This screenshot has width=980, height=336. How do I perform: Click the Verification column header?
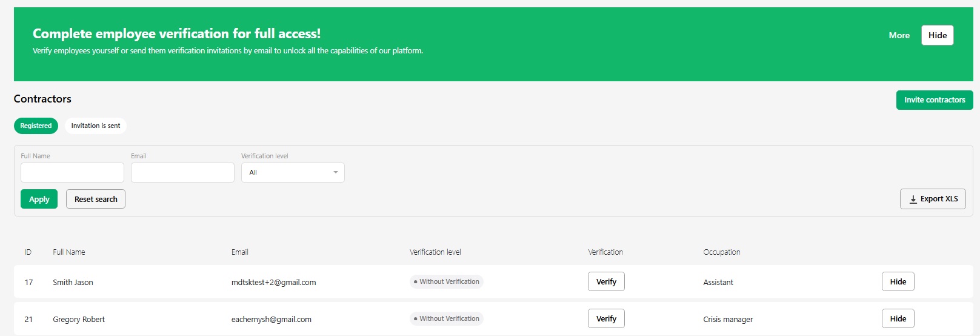coord(605,252)
